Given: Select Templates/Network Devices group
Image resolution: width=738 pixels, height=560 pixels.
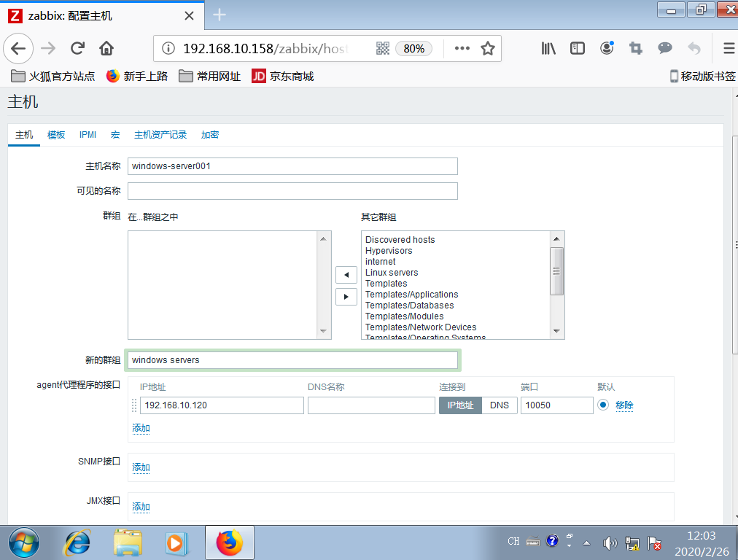Looking at the screenshot, I should coord(421,327).
